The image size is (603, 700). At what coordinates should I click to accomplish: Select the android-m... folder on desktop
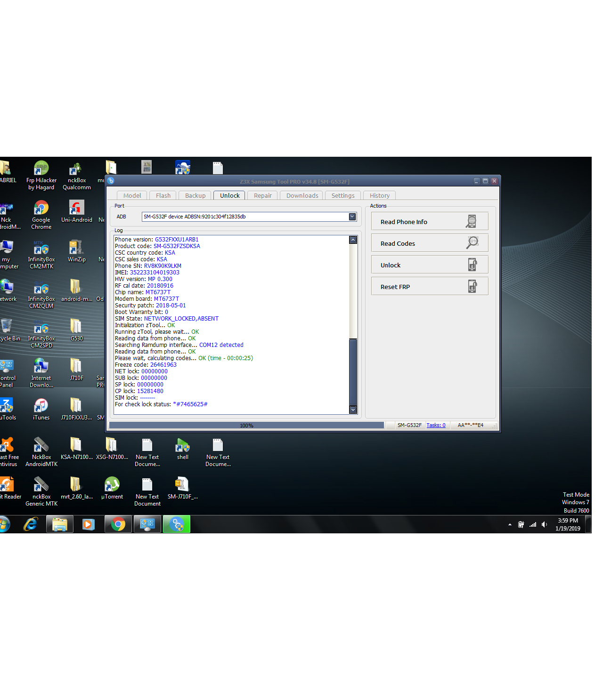click(x=77, y=291)
